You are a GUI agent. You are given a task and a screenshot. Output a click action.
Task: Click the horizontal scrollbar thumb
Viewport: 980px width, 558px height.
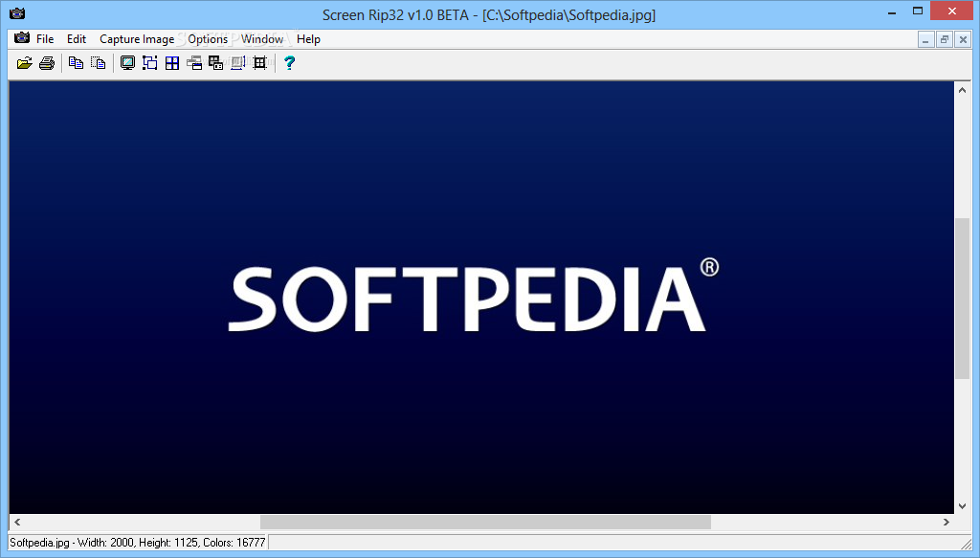pyautogui.click(x=485, y=522)
